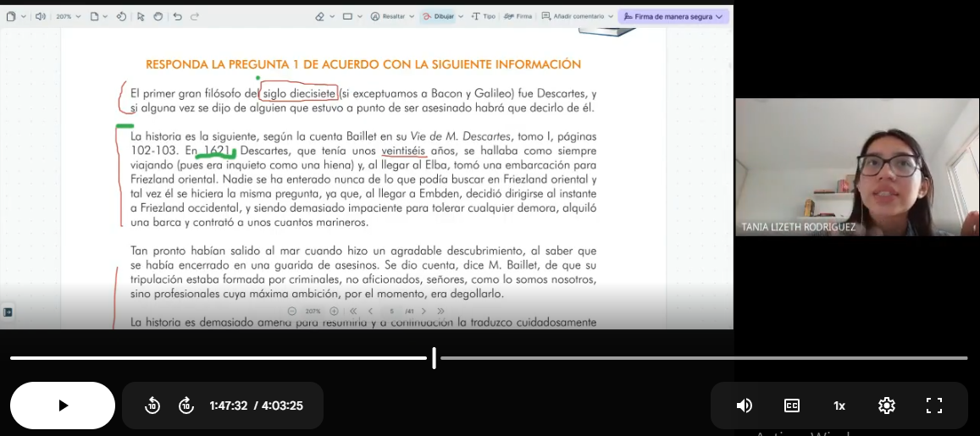This screenshot has height=436, width=980.
Task: Select the Dibujar drawing tool
Action: [x=439, y=16]
